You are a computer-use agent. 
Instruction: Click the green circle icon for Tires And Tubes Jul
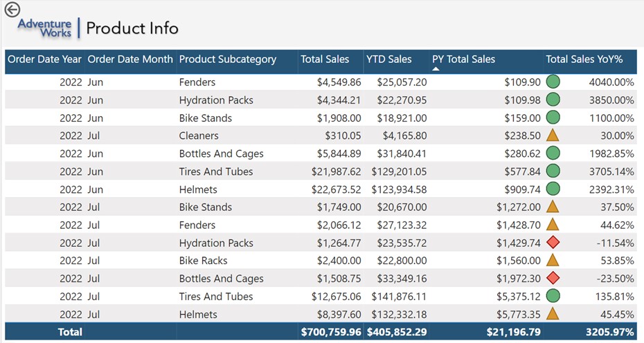553,297
